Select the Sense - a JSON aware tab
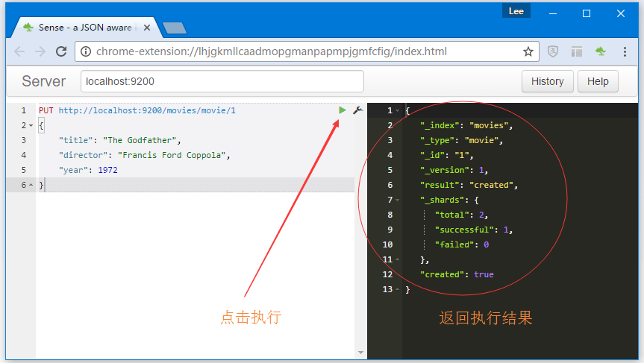 click(x=82, y=28)
